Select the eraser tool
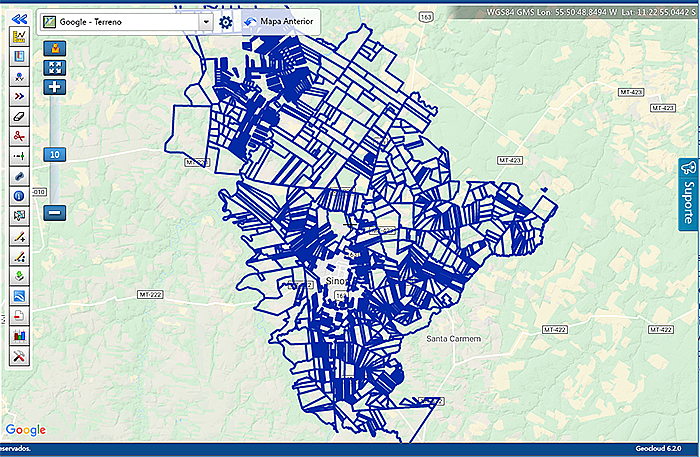Screen dimensions: 700x457 19,116
